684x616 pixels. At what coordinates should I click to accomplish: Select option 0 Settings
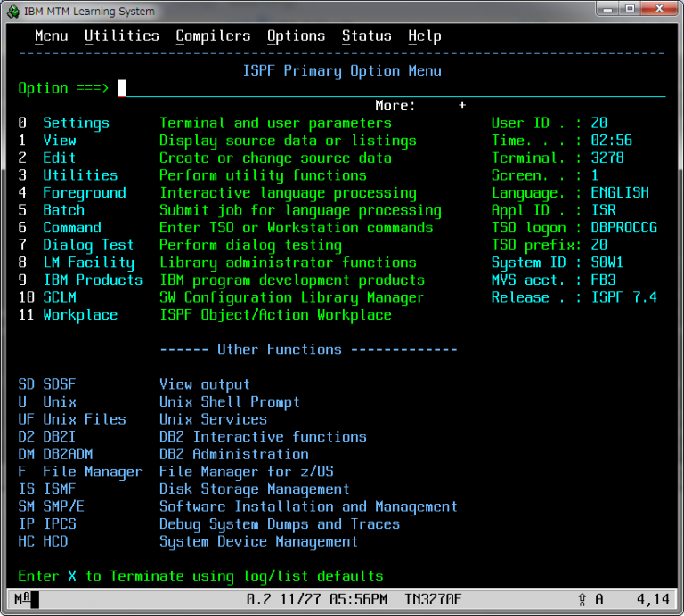[76, 123]
